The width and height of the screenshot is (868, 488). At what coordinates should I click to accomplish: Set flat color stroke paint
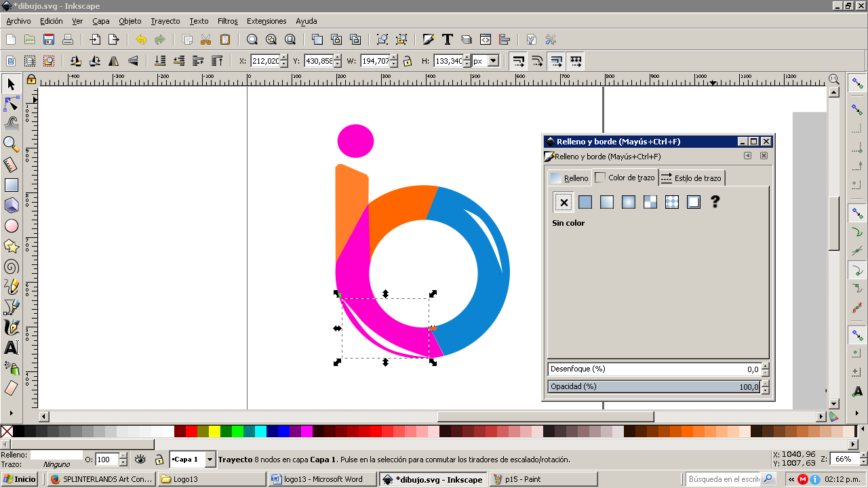[x=585, y=202]
